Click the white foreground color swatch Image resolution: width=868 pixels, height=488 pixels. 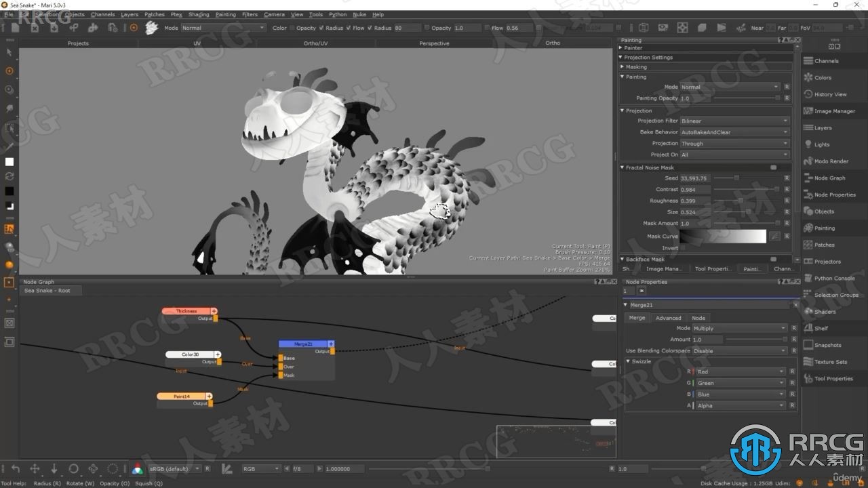click(x=9, y=162)
